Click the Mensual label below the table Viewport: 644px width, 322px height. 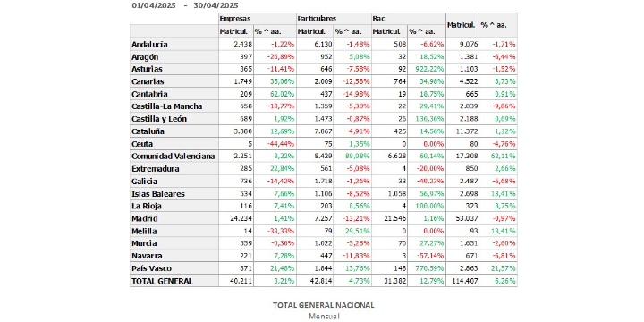(324, 317)
